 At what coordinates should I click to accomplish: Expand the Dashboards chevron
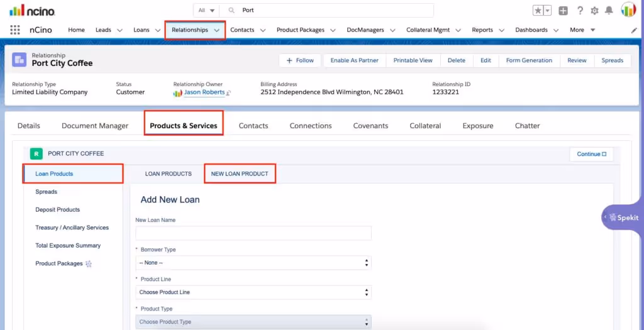pyautogui.click(x=556, y=30)
